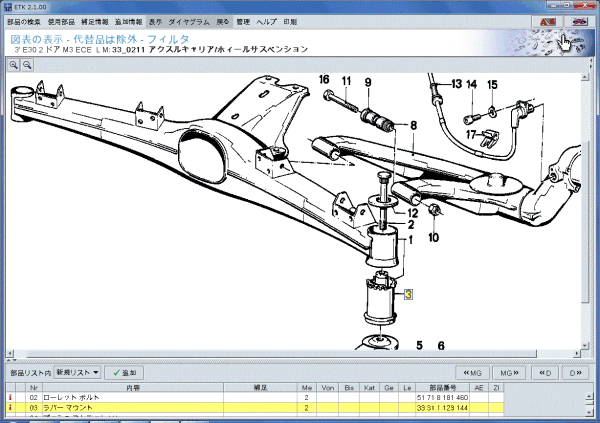
Task: Select the ラバー マウント row in parts list
Action: (x=200, y=408)
